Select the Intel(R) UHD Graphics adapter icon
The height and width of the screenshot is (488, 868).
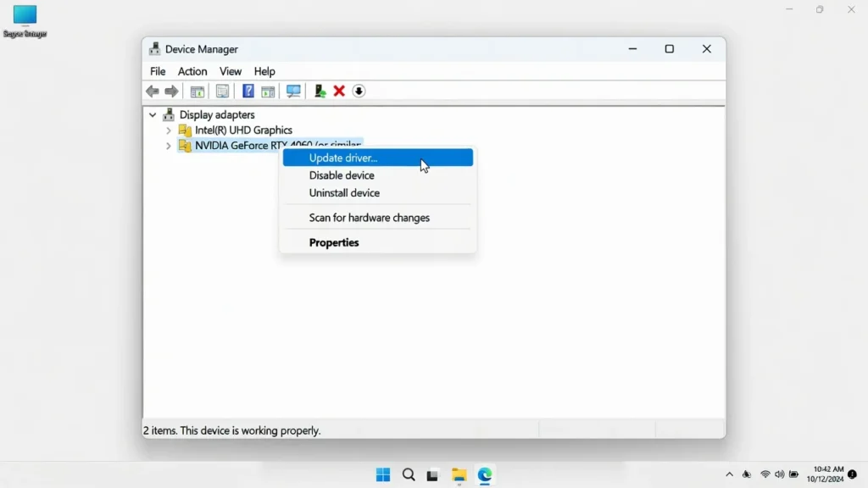click(185, 130)
